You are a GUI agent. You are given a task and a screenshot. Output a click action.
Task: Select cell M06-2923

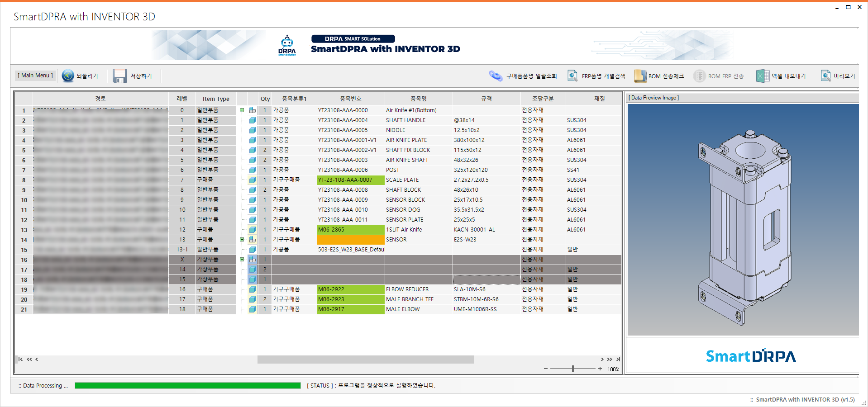pyautogui.click(x=351, y=299)
